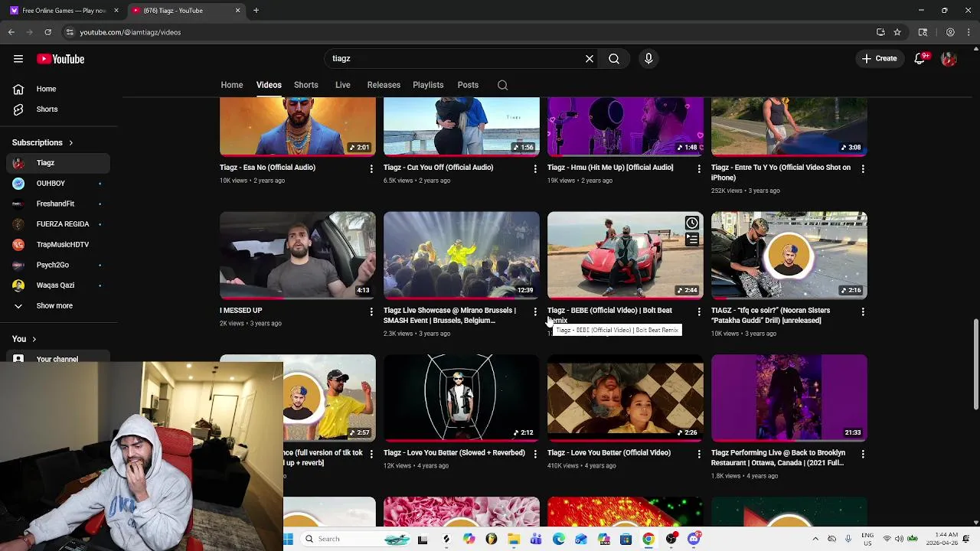Open options for Tiagz - Esa No video
The image size is (980, 551).
coord(371,168)
